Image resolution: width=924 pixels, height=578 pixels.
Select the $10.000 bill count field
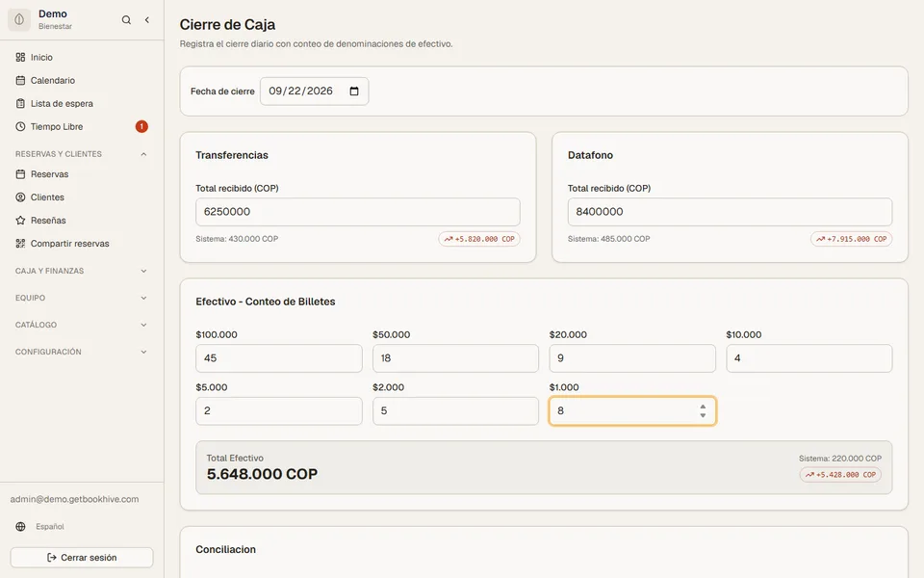pos(809,358)
